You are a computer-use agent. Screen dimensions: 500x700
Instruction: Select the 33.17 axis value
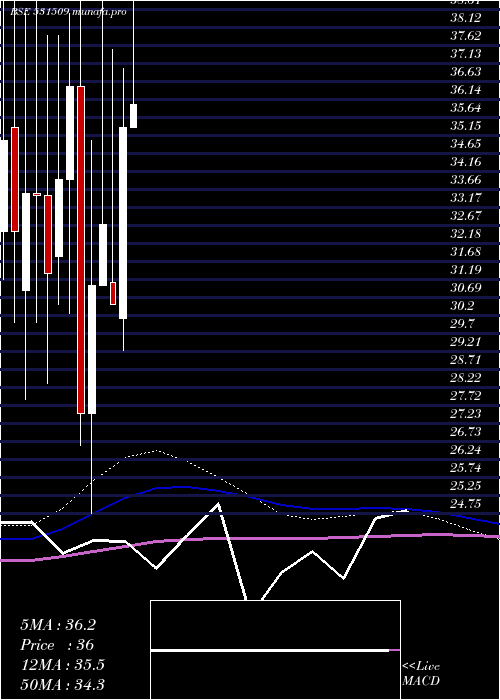coord(466,198)
